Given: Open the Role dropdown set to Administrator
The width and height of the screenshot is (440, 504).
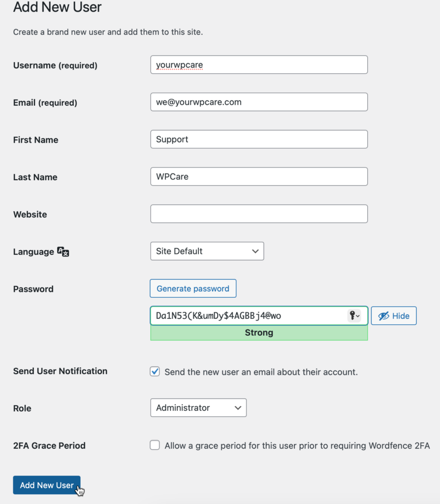Looking at the screenshot, I should [198, 408].
